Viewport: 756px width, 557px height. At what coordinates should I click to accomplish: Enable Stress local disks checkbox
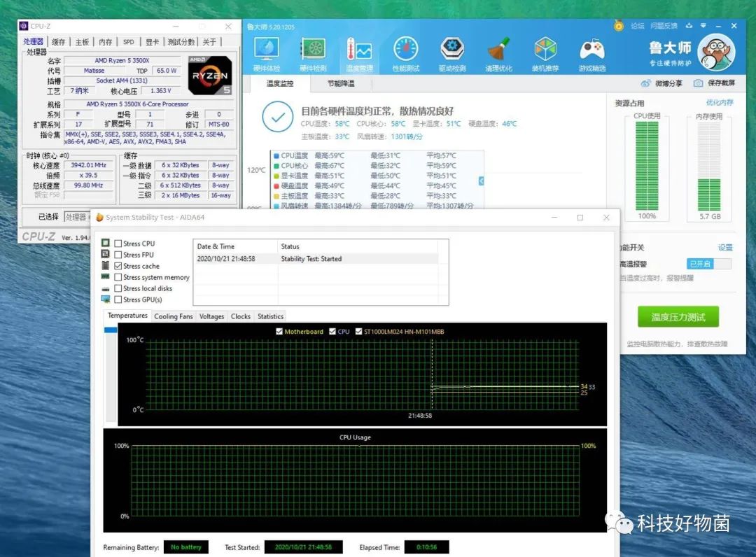[x=118, y=288]
